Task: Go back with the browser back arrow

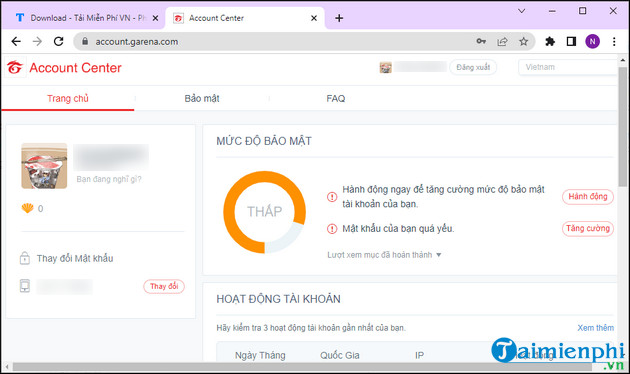Action: pos(16,41)
